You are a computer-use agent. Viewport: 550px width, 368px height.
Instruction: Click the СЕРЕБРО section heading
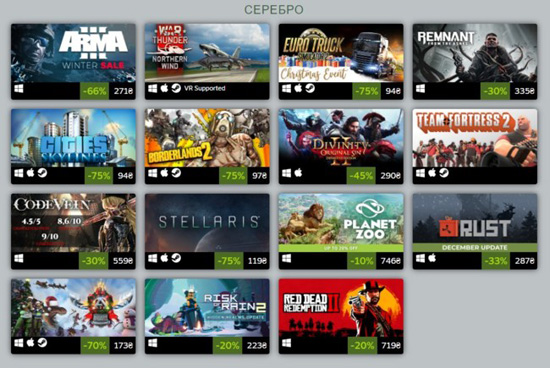point(274,10)
